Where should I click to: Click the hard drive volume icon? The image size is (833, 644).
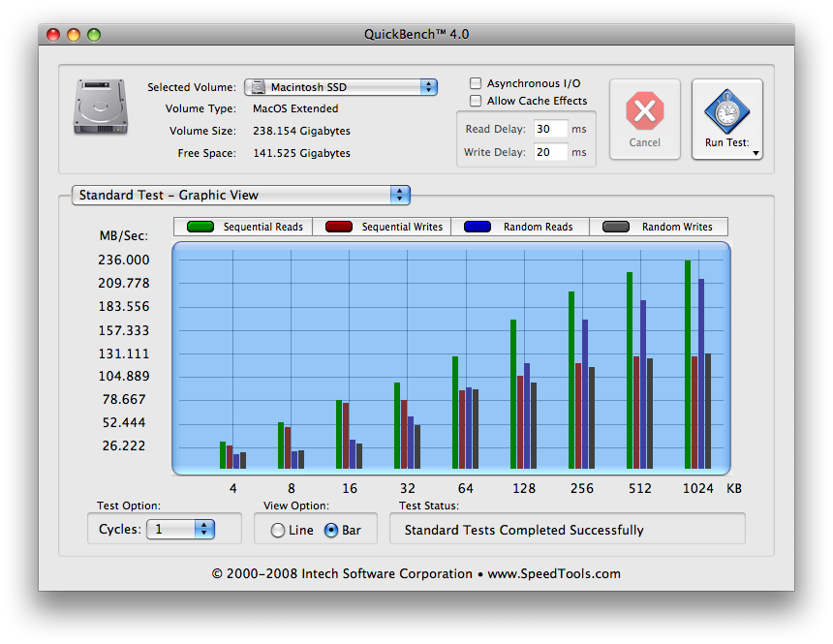pyautogui.click(x=101, y=107)
